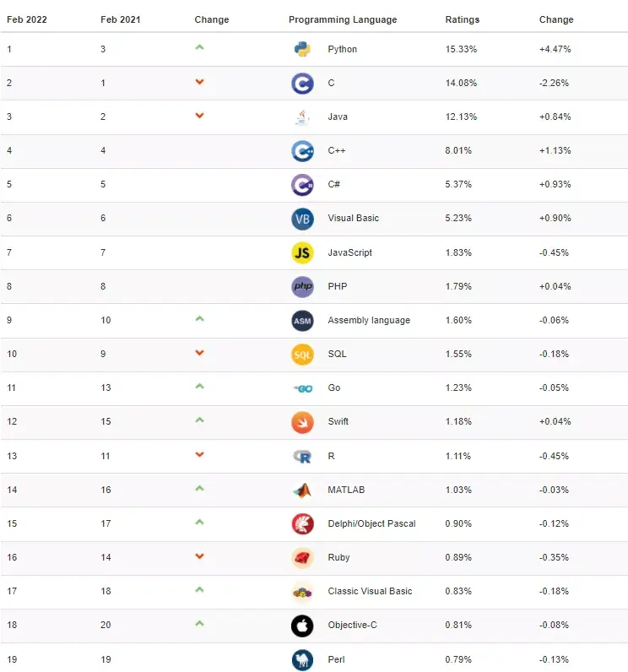Screen dimensions: 628x672
Task: Click the JavaScript JS logo icon
Action: 302,252
